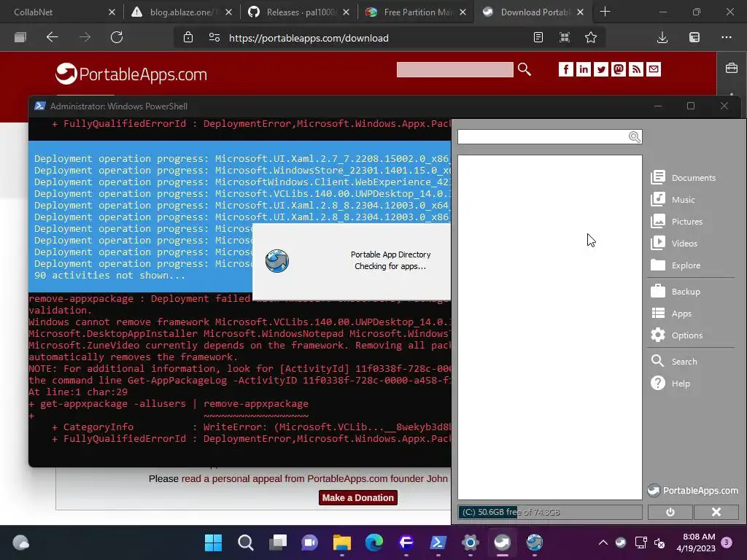
Task: Open browser collections icon
Action: coord(694,38)
